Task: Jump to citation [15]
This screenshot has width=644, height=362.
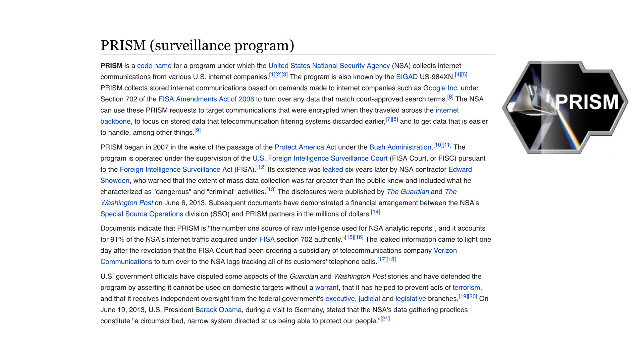Action: [350, 237]
